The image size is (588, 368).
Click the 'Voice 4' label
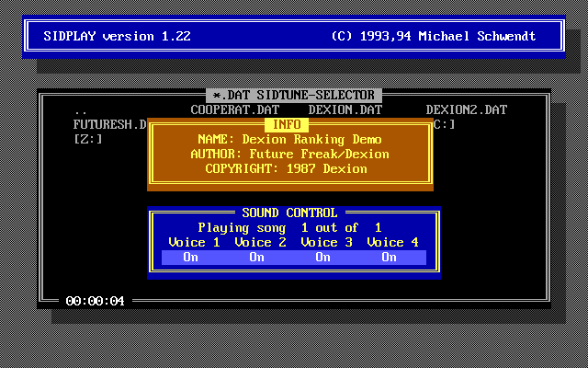(x=392, y=243)
